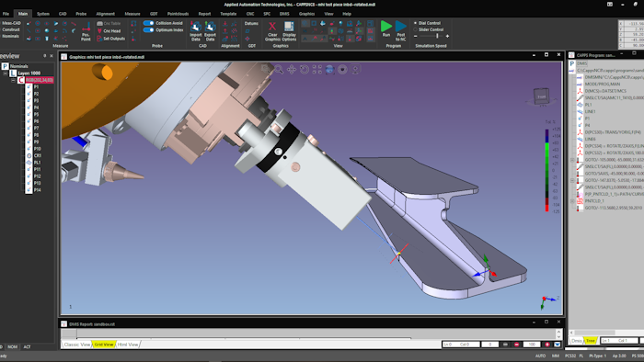The width and height of the screenshot is (644, 362).
Task: Click the pin icon in Treeview header
Action: [45, 56]
